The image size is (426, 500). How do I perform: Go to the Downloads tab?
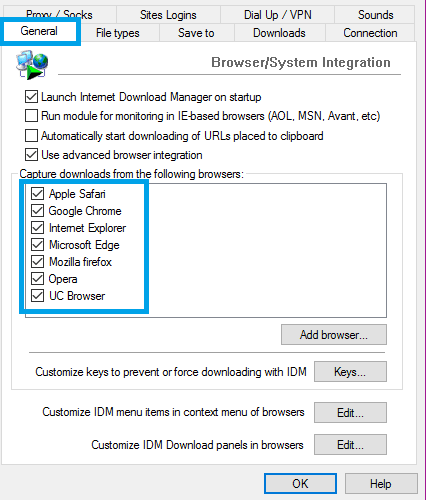pos(279,33)
